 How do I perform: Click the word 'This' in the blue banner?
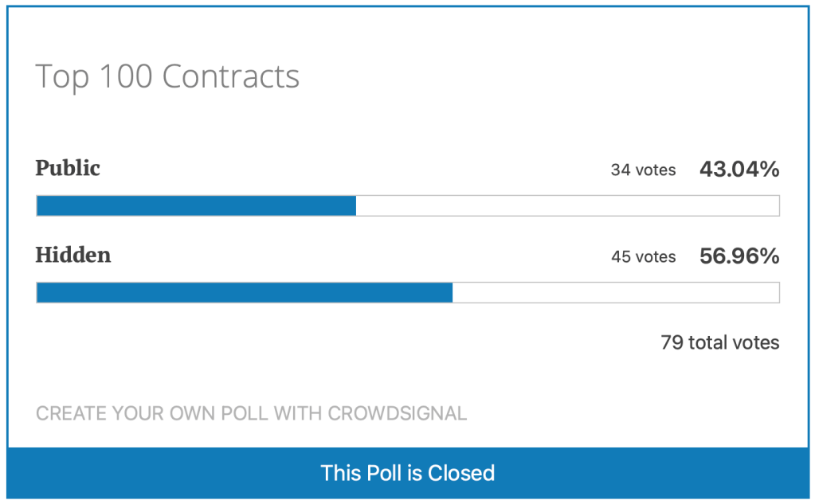(x=337, y=473)
